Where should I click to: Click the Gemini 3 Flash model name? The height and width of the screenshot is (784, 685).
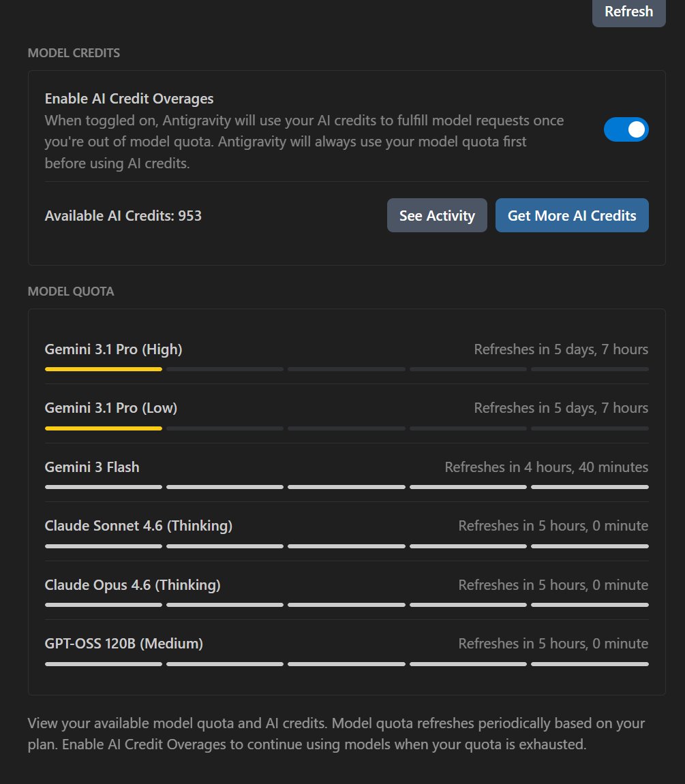92,467
